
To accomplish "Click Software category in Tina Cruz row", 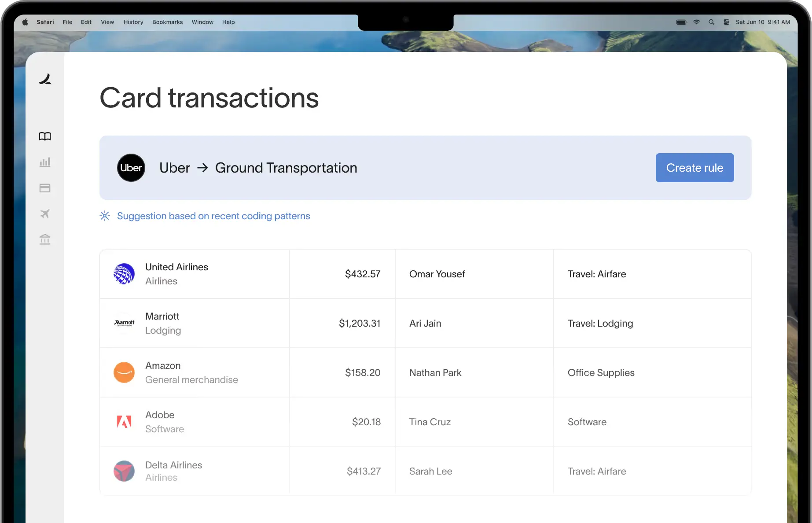I will point(587,422).
